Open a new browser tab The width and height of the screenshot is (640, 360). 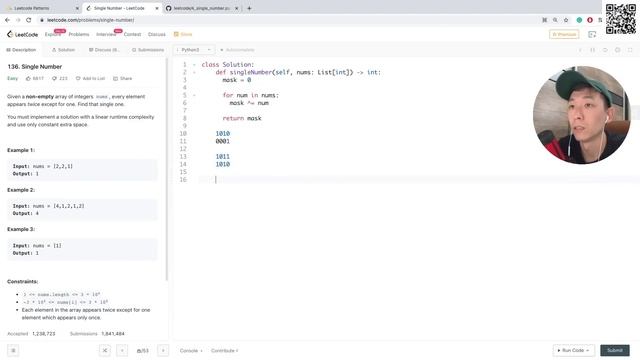[x=249, y=8]
